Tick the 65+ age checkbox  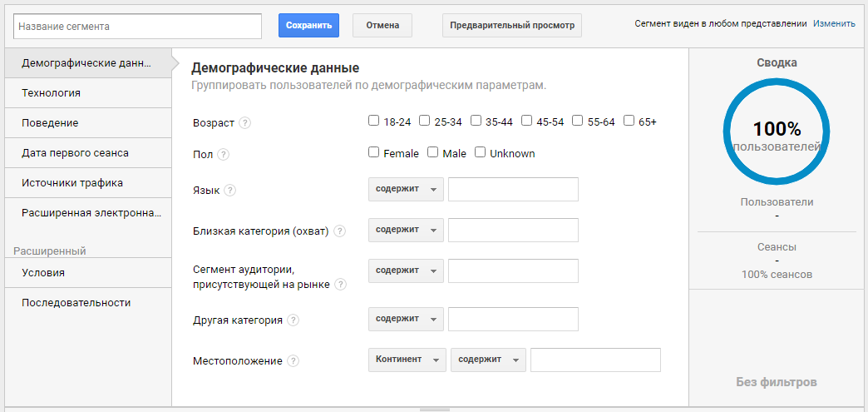tap(629, 121)
